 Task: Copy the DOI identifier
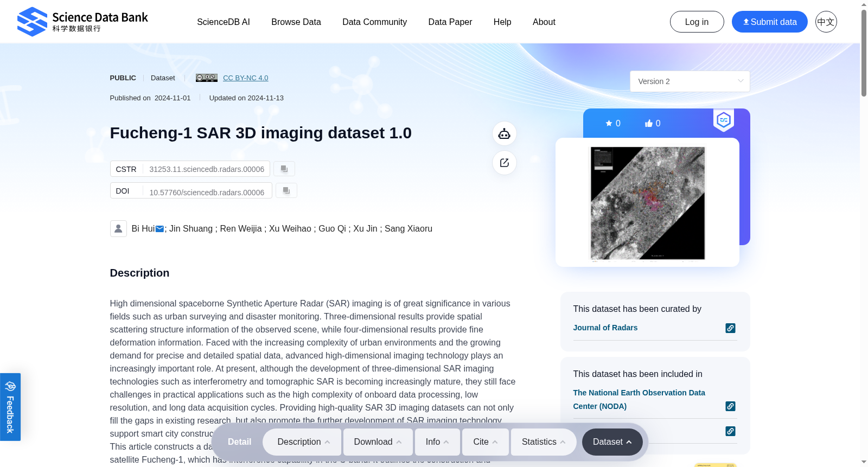pyautogui.click(x=286, y=190)
